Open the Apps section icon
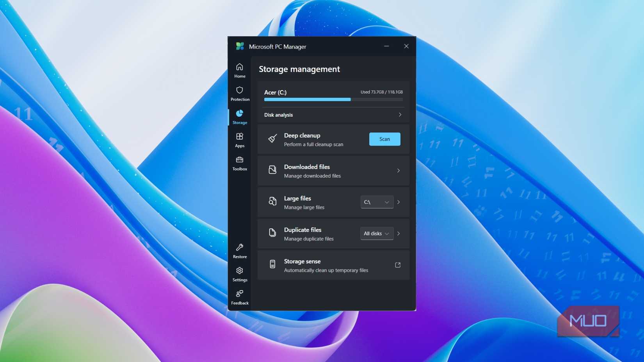 [x=239, y=137]
